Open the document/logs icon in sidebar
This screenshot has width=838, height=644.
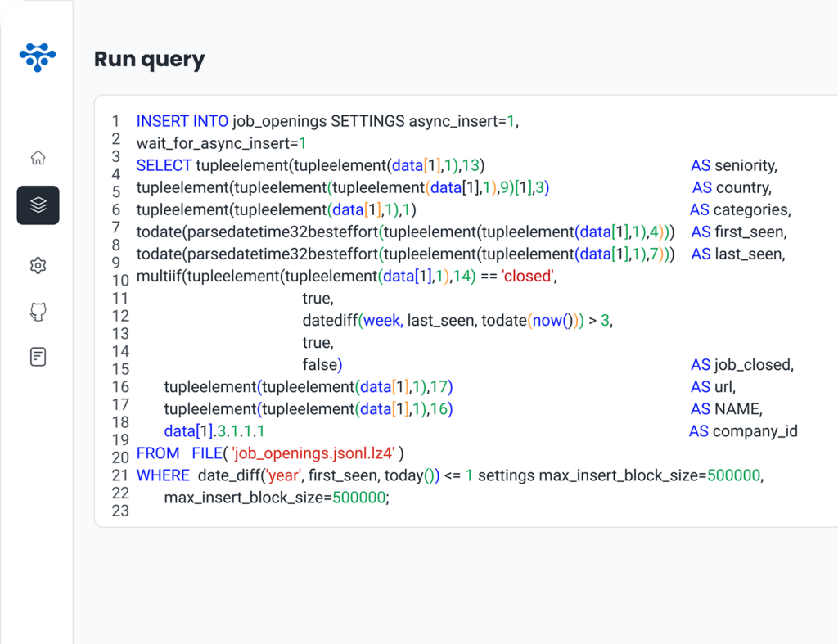[x=38, y=357]
